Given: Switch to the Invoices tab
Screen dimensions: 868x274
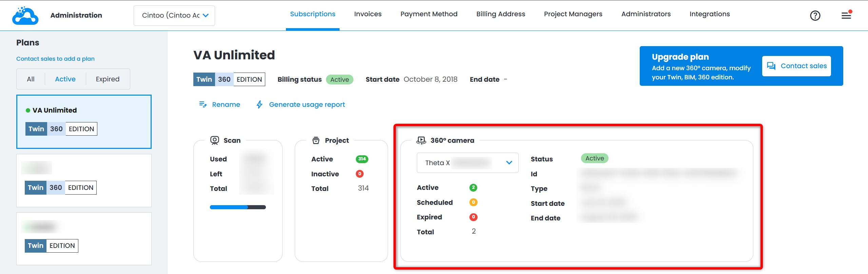Looking at the screenshot, I should click(x=368, y=14).
